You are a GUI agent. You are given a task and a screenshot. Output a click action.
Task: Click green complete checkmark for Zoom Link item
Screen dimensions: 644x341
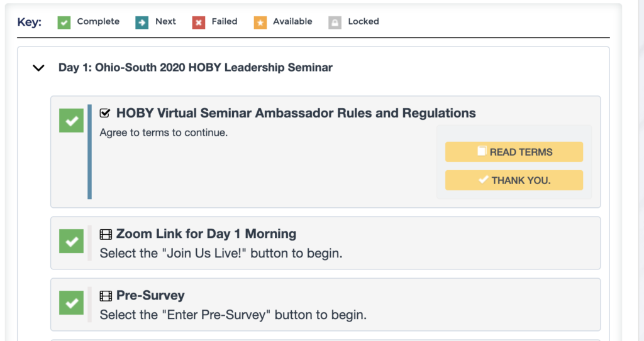pos(72,241)
